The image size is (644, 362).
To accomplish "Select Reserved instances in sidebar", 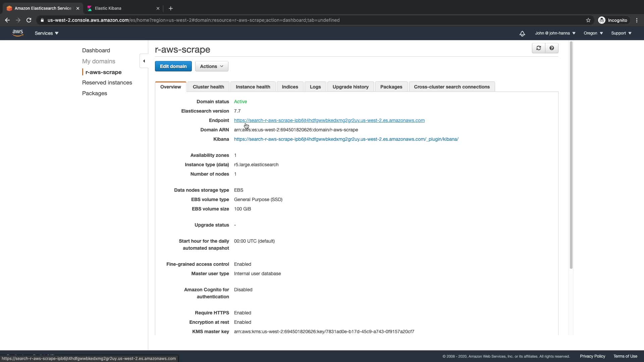I will pos(107,82).
